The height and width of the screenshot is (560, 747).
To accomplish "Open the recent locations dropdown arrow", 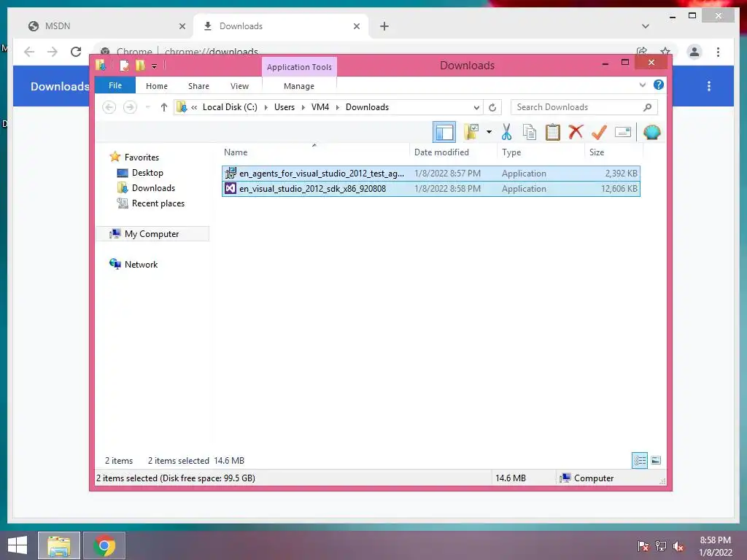I will point(147,107).
